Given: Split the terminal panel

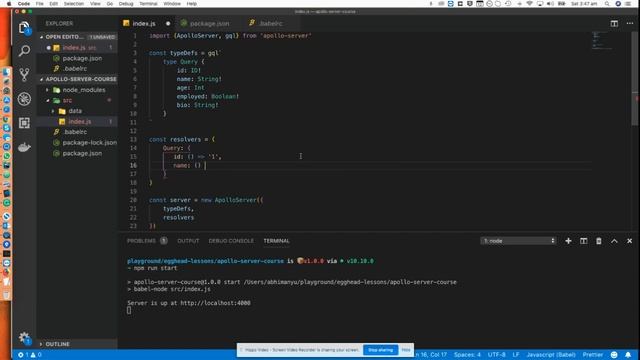Looking at the screenshot, I should coord(584,241).
